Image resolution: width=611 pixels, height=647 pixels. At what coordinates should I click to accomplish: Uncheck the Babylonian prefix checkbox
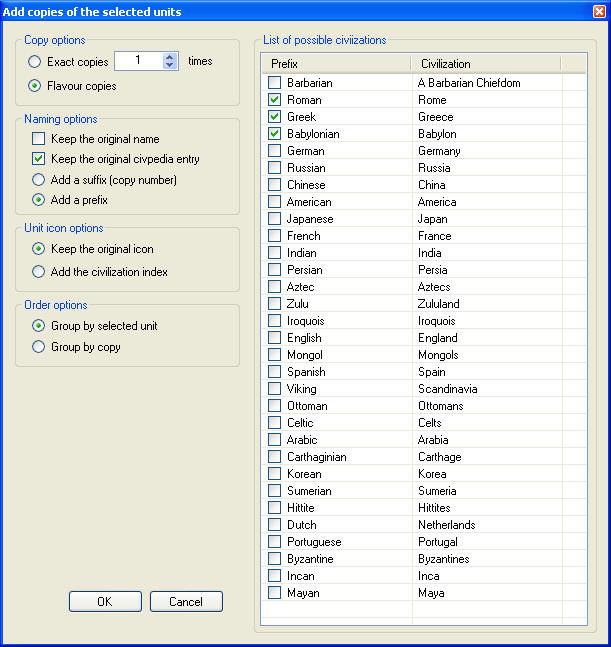[274, 134]
